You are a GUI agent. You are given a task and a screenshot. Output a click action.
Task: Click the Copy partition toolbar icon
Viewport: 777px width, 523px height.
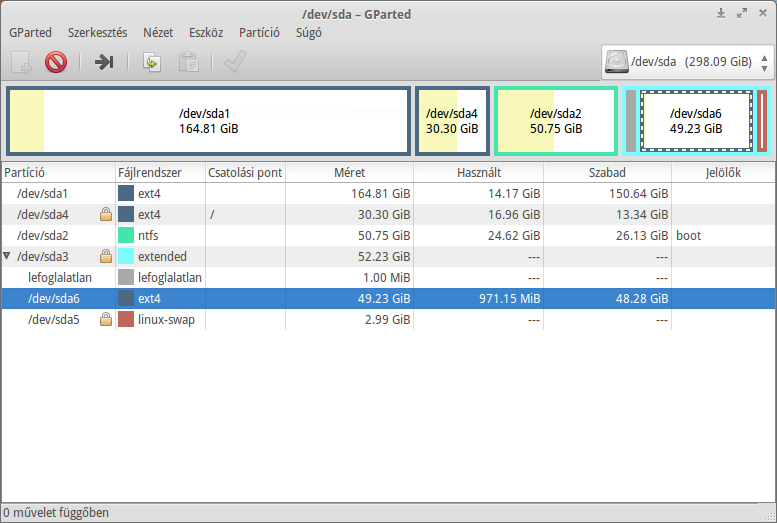tap(152, 62)
